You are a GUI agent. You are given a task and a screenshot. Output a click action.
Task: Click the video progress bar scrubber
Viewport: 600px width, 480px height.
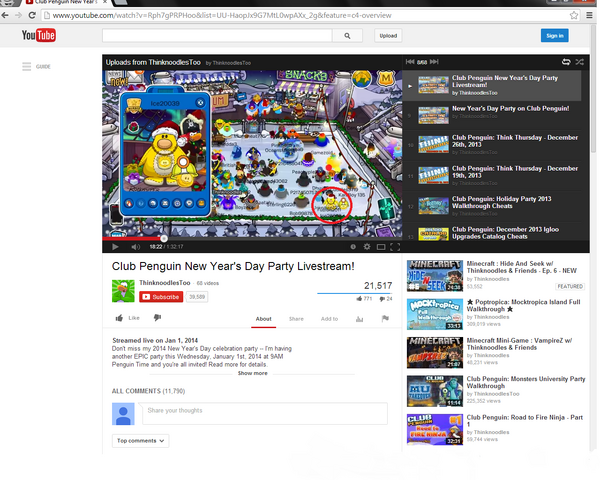point(164,238)
